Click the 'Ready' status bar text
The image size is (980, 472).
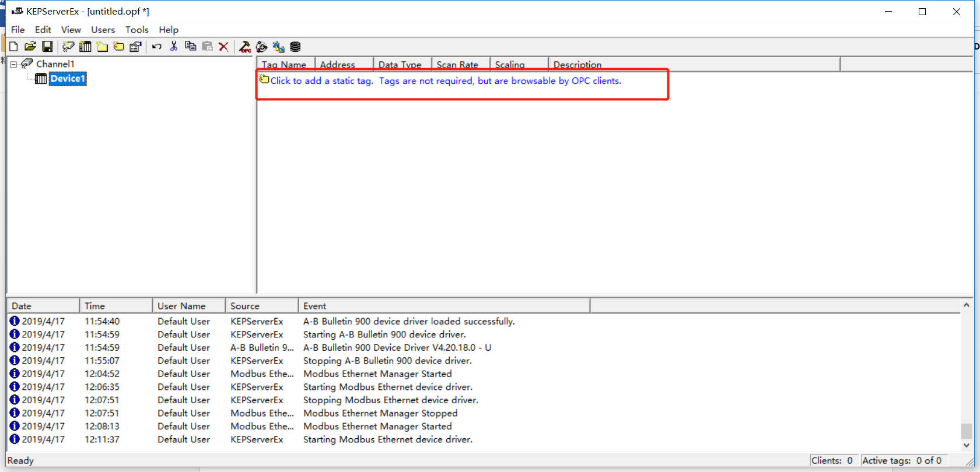[20, 460]
